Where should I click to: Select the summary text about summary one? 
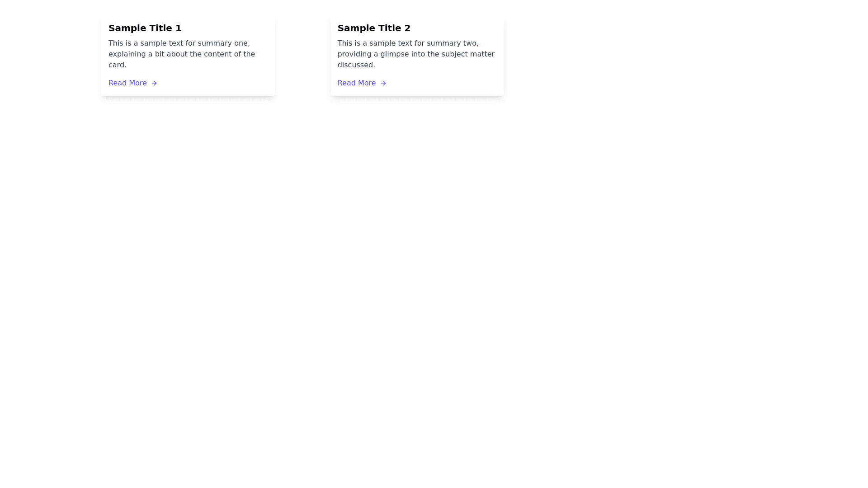point(181,54)
